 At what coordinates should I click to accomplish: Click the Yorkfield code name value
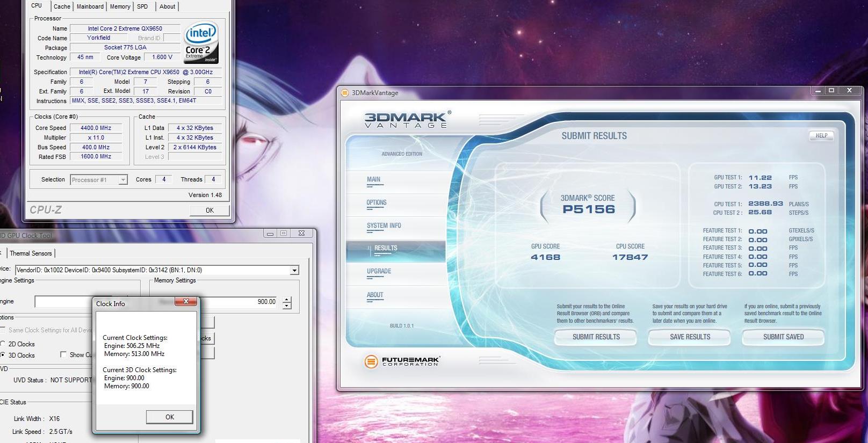tap(98, 38)
